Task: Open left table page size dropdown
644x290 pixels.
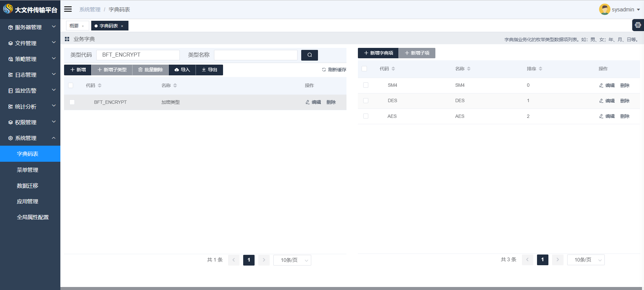Action: 292,260
